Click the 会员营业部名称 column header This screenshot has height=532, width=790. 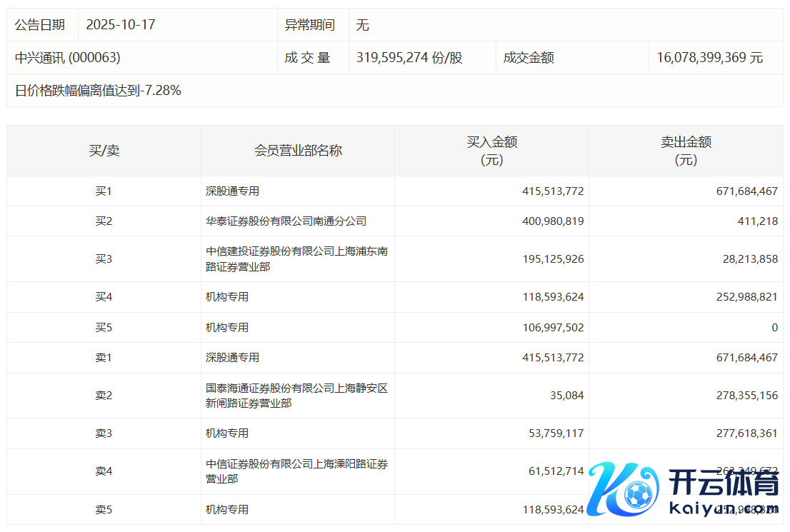tap(298, 151)
